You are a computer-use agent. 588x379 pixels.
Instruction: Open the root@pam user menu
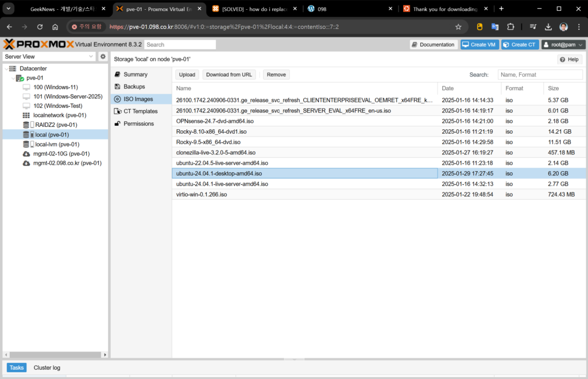(x=563, y=45)
